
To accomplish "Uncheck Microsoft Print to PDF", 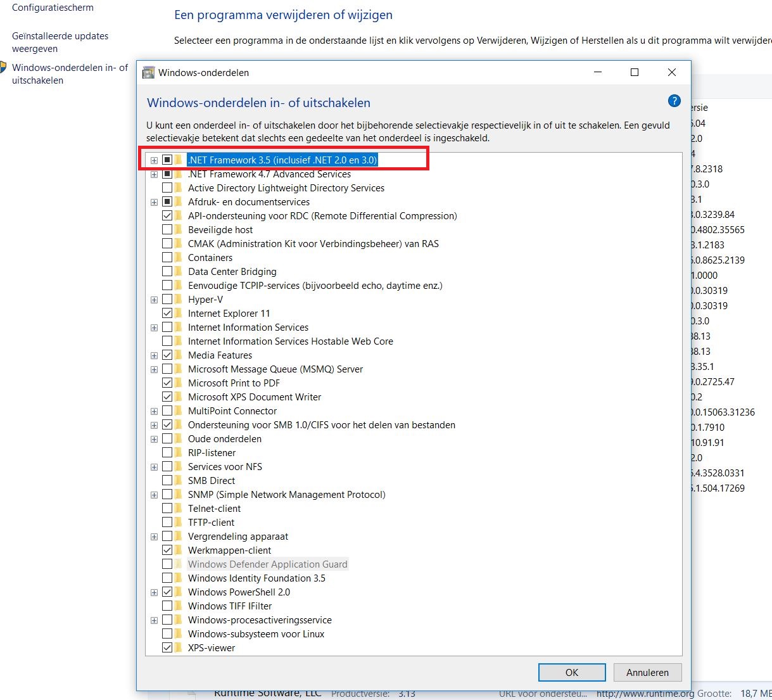I will [x=167, y=383].
